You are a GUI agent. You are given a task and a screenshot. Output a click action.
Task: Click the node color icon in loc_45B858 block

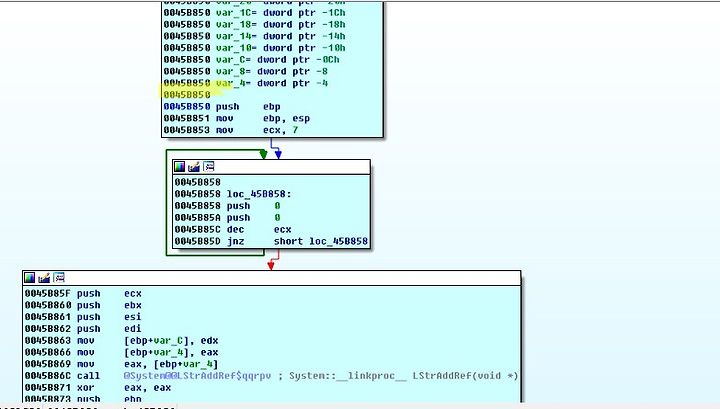(180, 167)
